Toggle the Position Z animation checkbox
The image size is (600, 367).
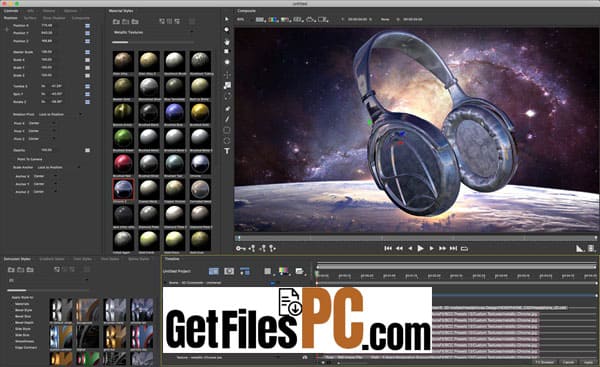tap(87, 41)
